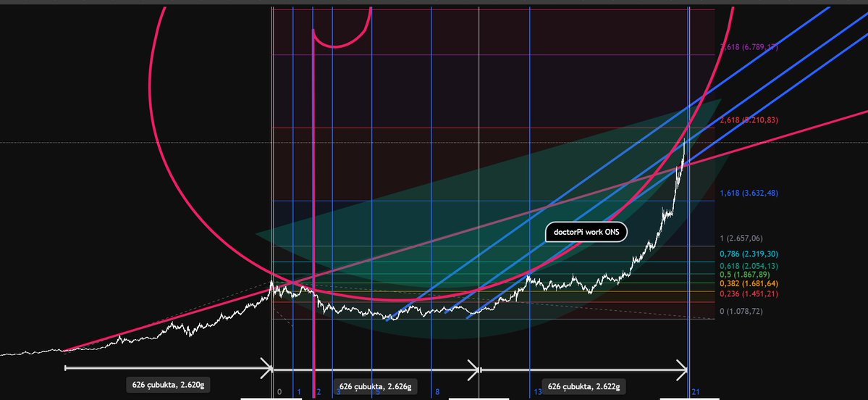Click Fib time zone number '13'
The width and height of the screenshot is (868, 400).
(x=538, y=392)
